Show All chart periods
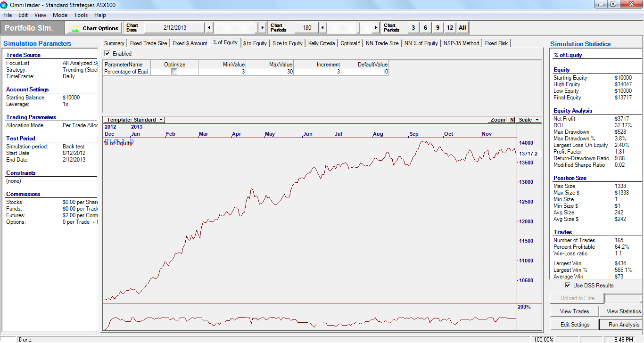Viewport: 644px width, 343px height. pos(462,28)
